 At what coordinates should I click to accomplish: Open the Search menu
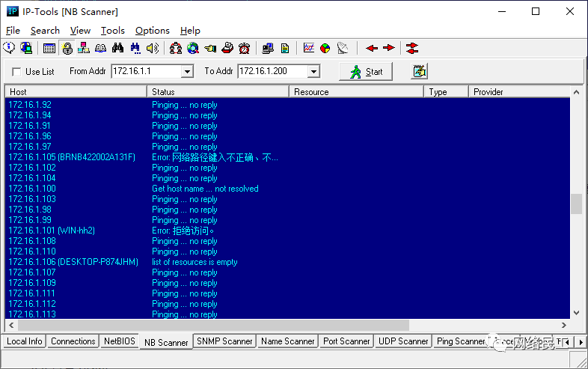point(45,31)
